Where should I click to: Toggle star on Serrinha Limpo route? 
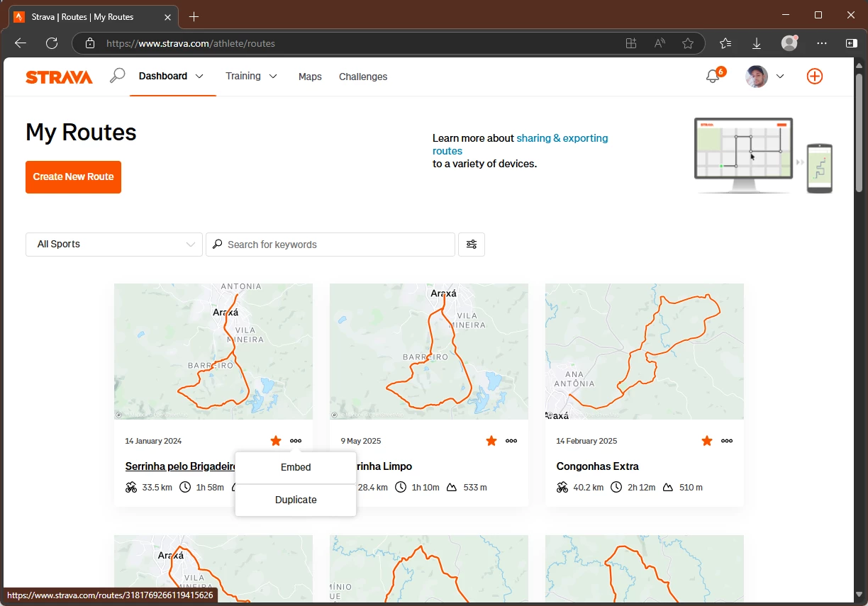[x=491, y=441]
